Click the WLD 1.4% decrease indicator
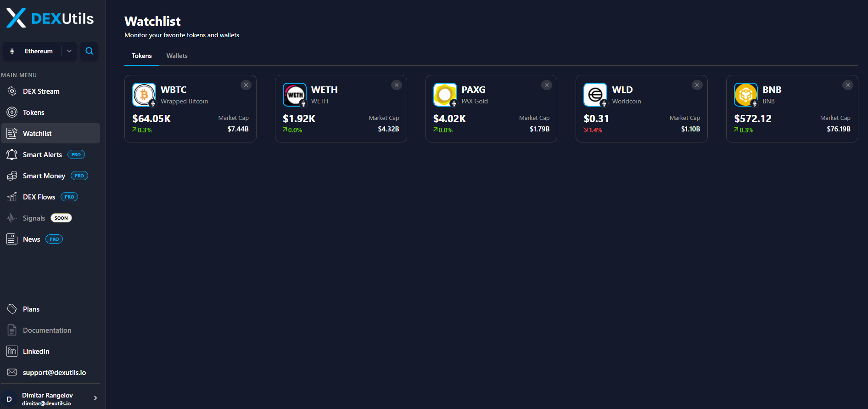868x409 pixels. coord(593,130)
